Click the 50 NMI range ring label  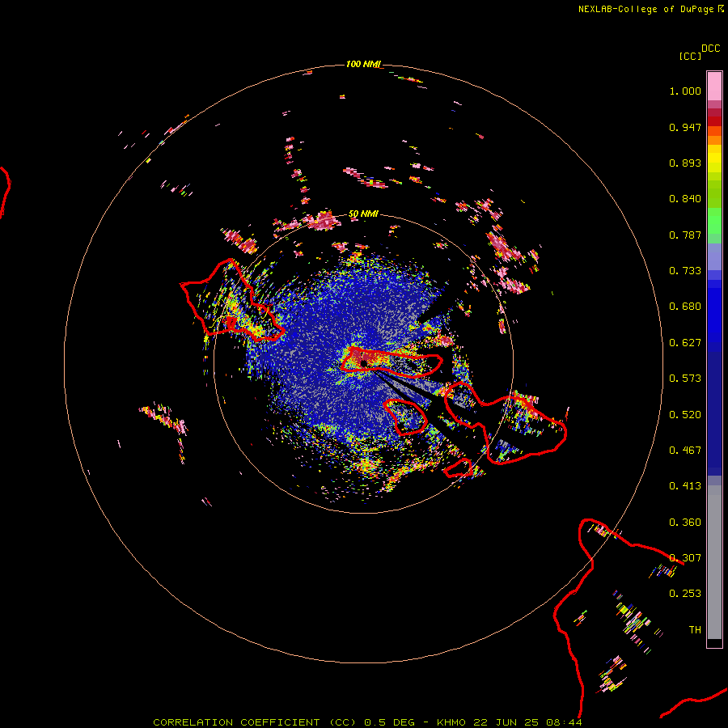[363, 214]
